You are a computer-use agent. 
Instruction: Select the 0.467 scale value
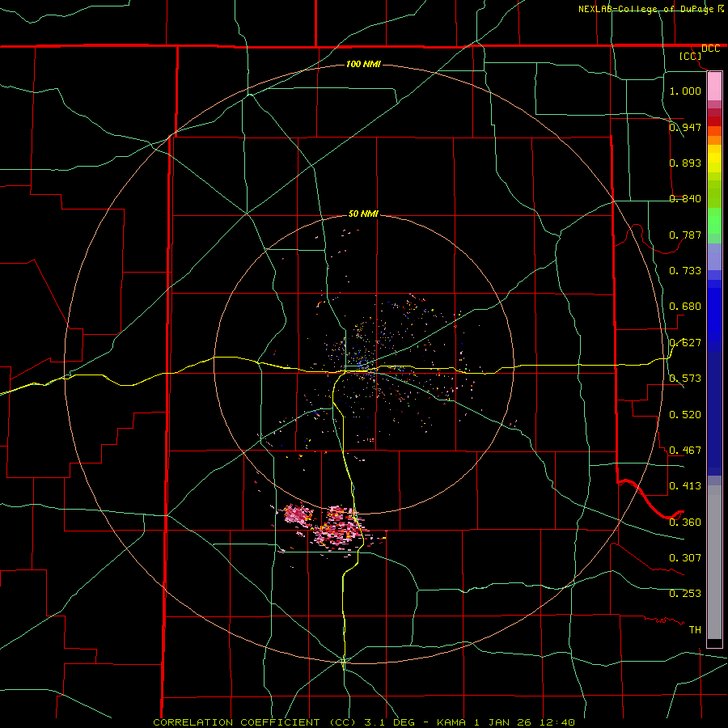coord(685,451)
